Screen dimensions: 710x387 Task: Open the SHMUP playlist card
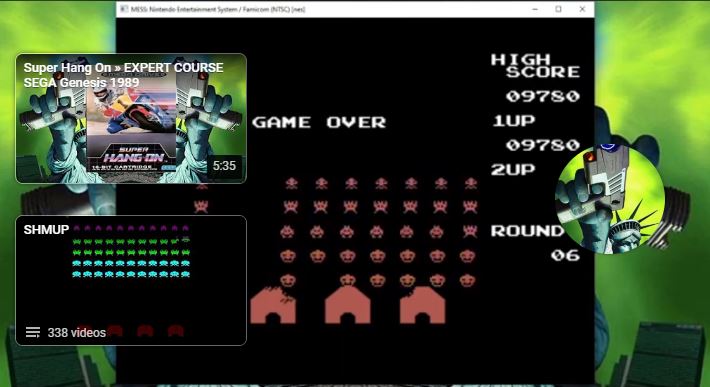131,281
